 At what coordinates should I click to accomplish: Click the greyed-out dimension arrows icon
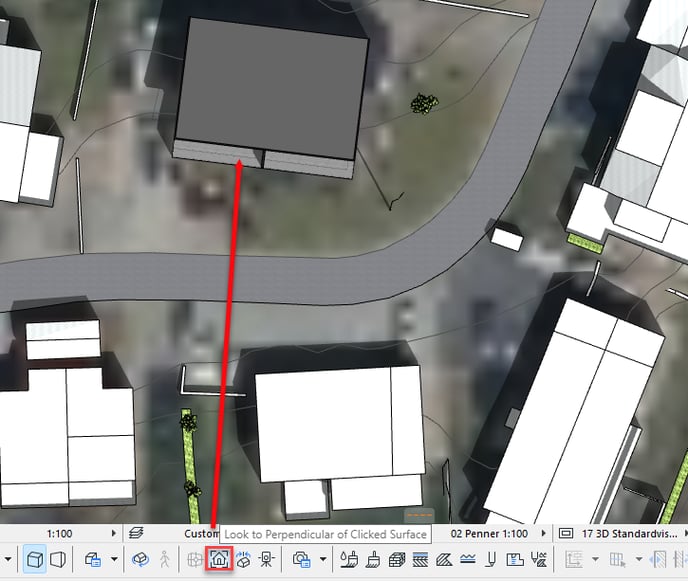(x=573, y=559)
